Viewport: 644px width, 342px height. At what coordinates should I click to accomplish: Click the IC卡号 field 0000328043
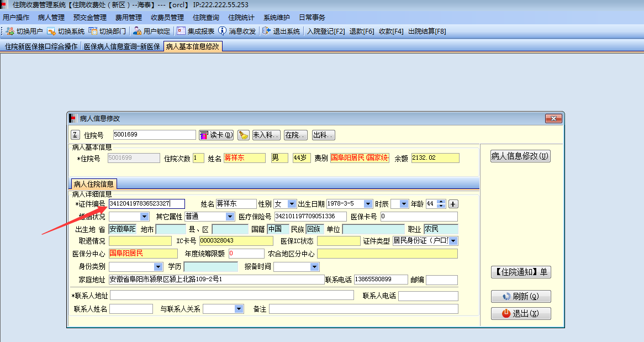(x=236, y=241)
